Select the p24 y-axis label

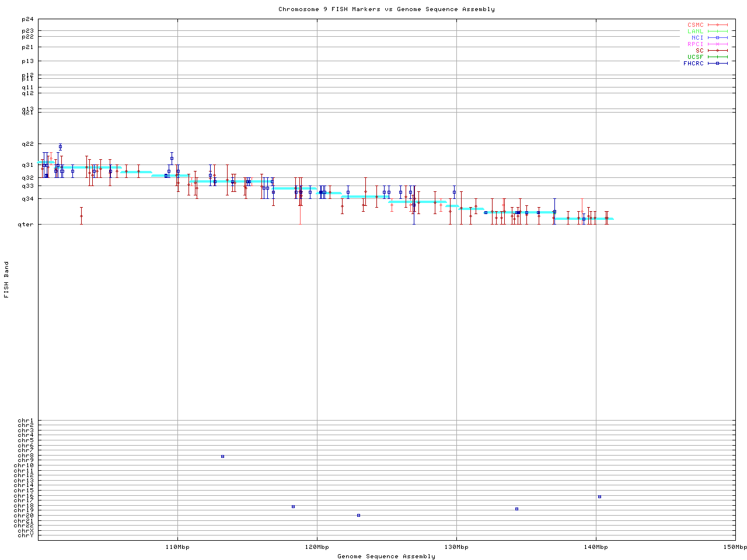(28, 19)
